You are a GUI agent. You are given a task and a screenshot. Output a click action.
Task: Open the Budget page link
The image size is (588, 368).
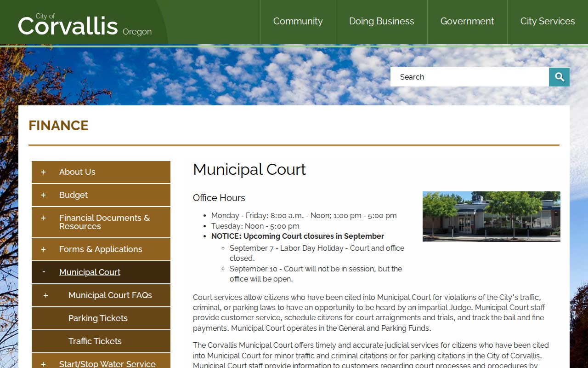(73, 195)
